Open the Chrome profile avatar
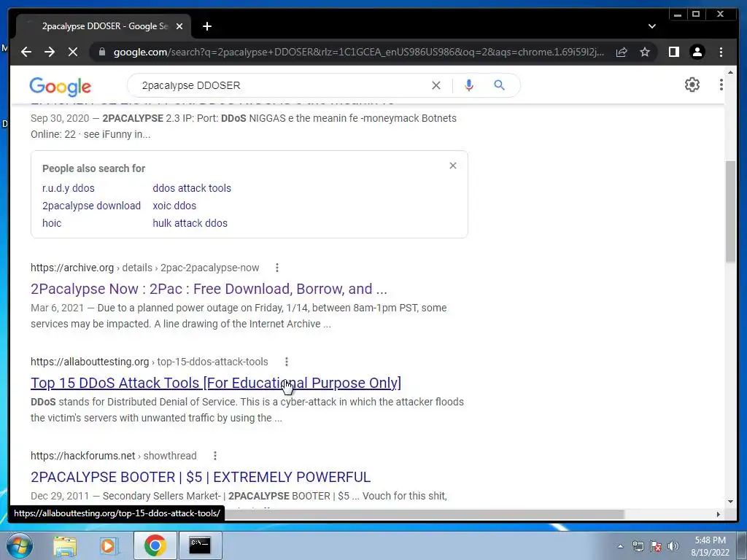This screenshot has width=747, height=560. point(697,52)
